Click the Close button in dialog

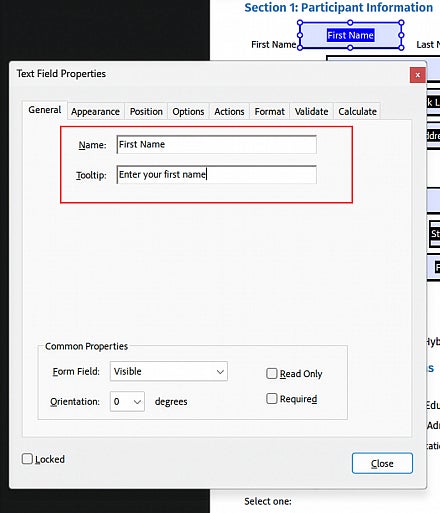(x=382, y=463)
